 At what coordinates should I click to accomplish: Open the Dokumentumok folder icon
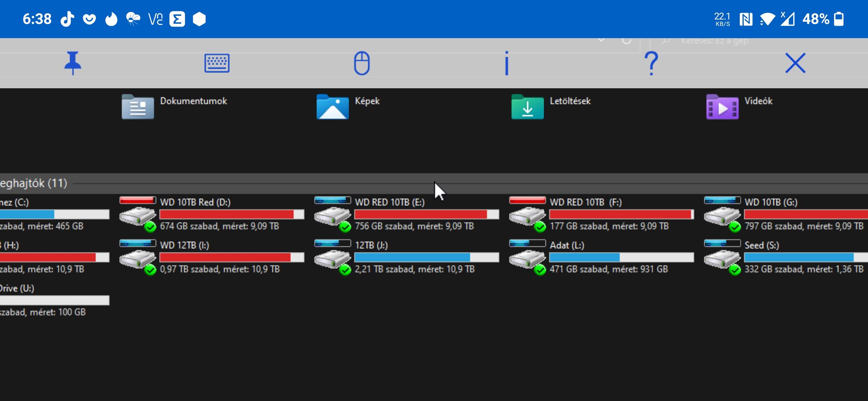pos(137,107)
